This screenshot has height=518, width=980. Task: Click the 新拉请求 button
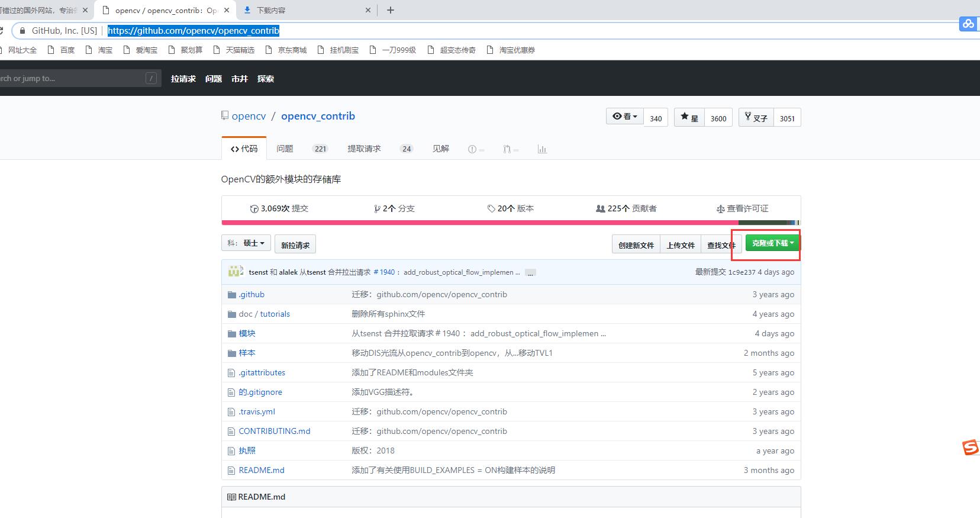tap(295, 244)
